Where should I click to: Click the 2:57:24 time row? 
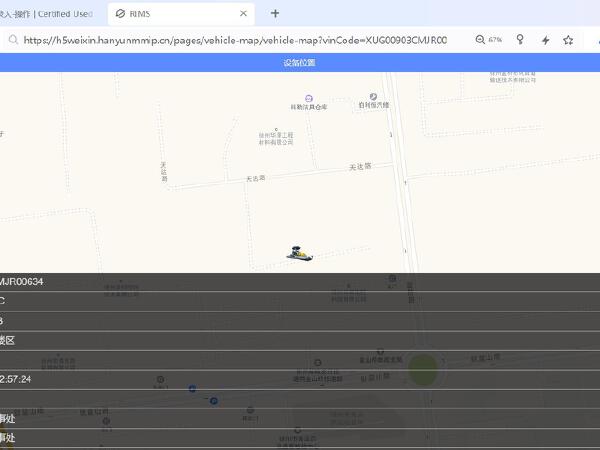[300, 380]
